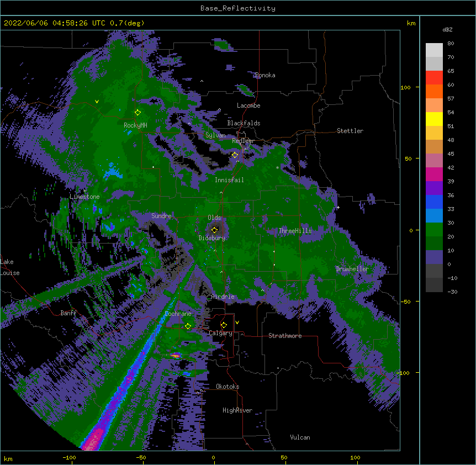Click the yellow diamond marker near RockyMH
The image size is (476, 465).
(x=137, y=113)
